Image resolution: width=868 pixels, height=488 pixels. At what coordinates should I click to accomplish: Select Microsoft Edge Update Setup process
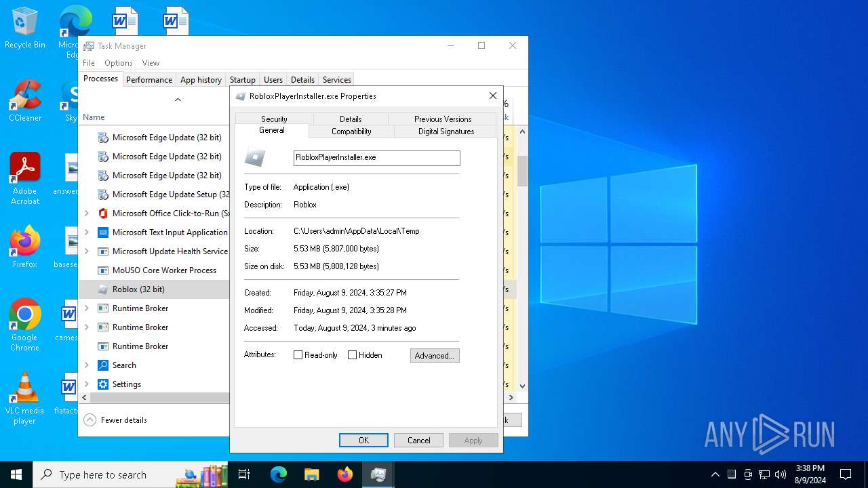coord(155,195)
